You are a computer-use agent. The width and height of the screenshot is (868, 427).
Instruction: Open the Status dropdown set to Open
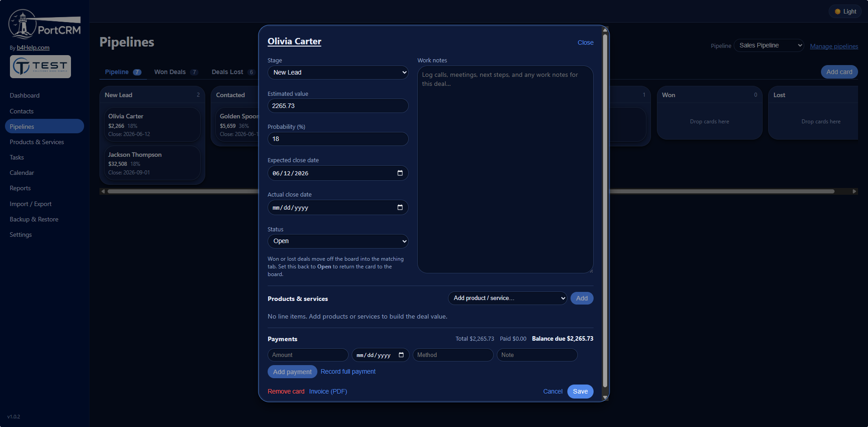pos(338,241)
